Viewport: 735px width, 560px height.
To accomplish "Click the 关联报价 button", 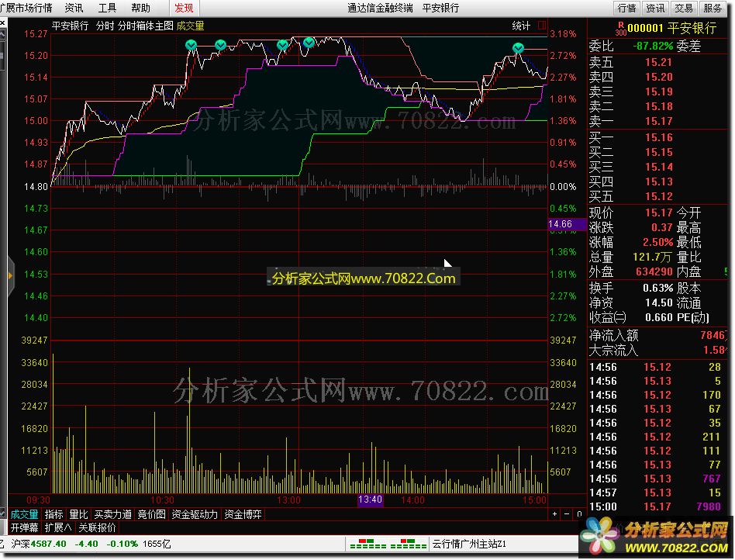I will (x=97, y=527).
